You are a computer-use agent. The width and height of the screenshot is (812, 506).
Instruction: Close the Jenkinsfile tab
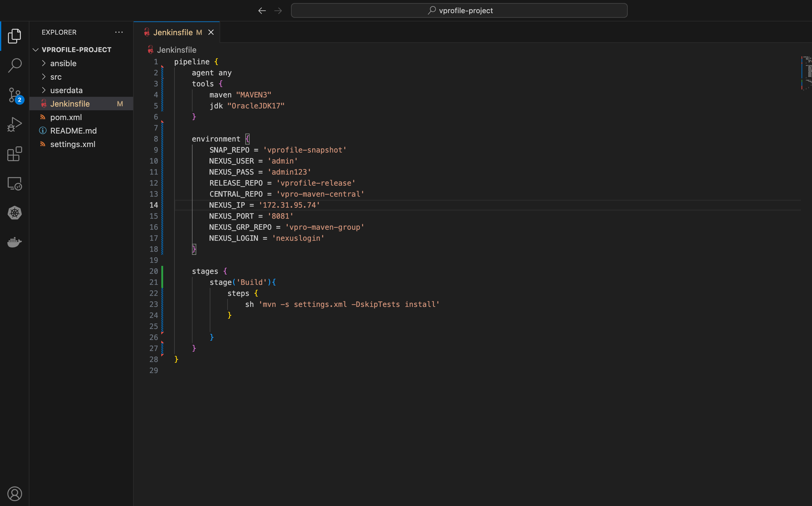pos(211,32)
